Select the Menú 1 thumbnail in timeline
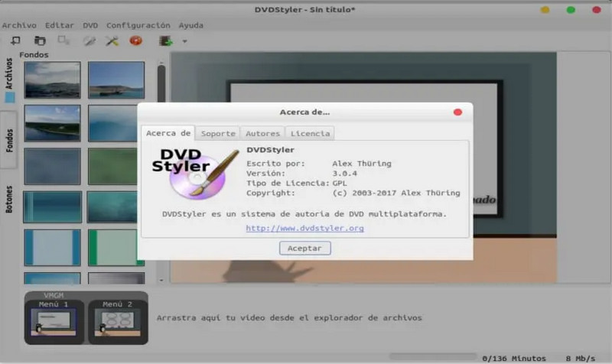612x364 pixels. click(54, 322)
